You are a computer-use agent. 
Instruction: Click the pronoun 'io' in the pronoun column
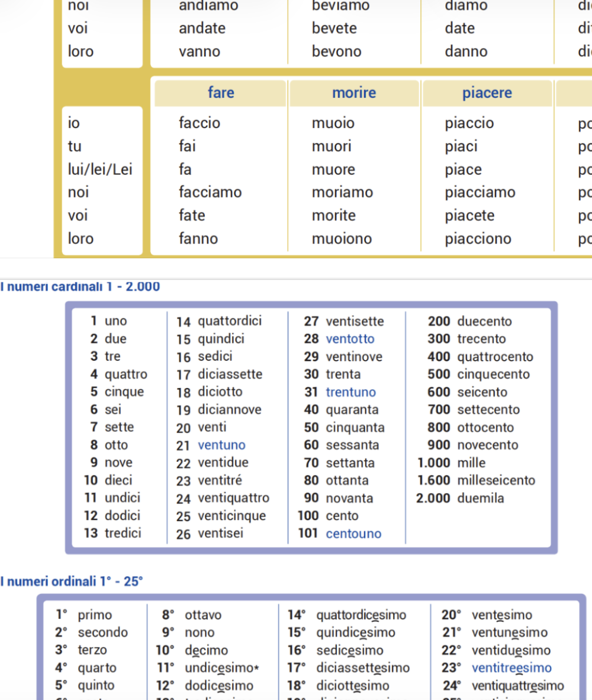pos(73,123)
